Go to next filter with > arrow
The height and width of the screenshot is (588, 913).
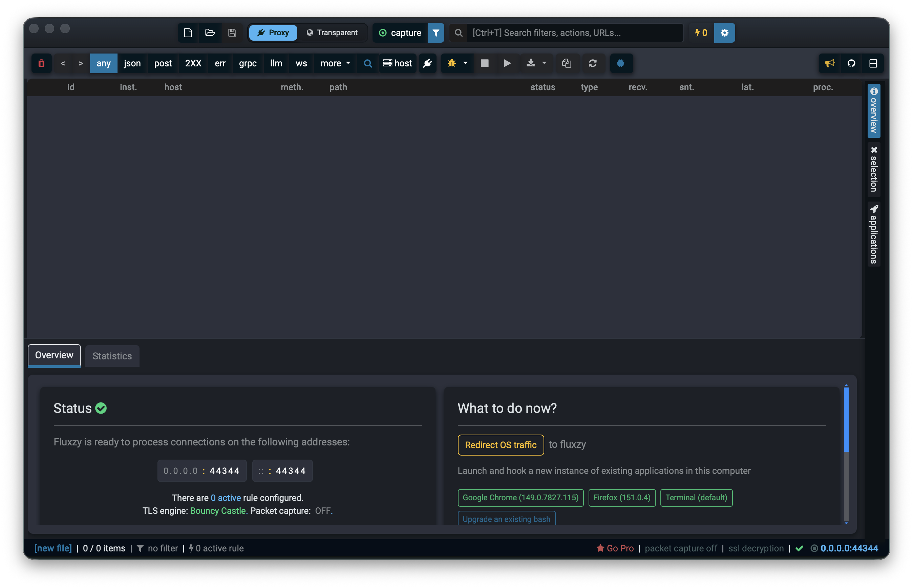point(81,63)
